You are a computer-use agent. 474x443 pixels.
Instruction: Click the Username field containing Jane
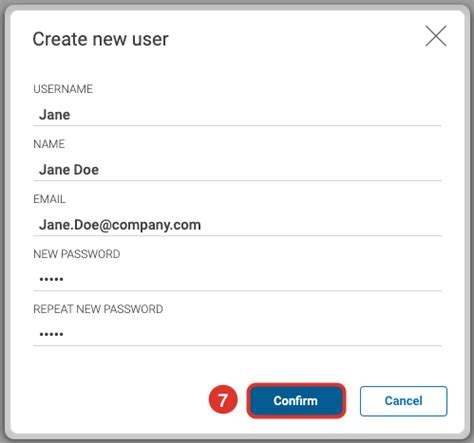pyautogui.click(x=237, y=115)
